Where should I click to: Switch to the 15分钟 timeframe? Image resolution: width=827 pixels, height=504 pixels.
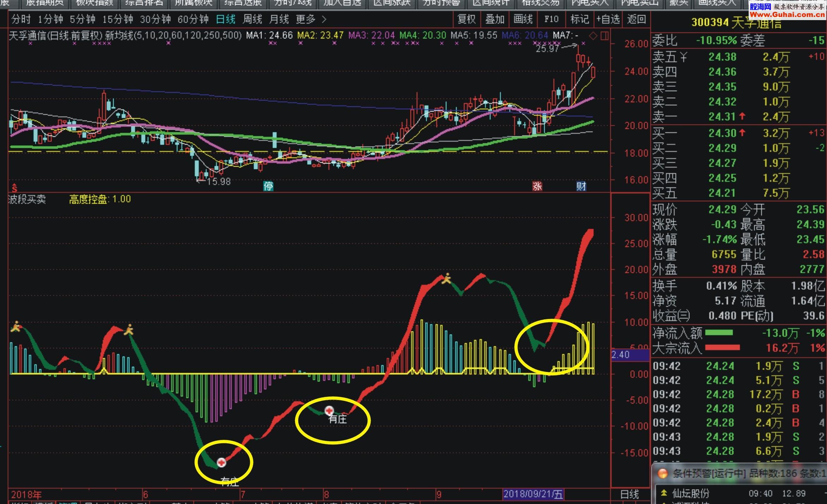pos(118,19)
